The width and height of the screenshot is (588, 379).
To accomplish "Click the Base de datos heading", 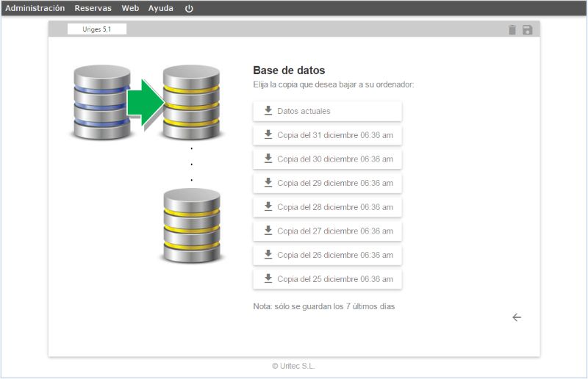I will click(289, 70).
